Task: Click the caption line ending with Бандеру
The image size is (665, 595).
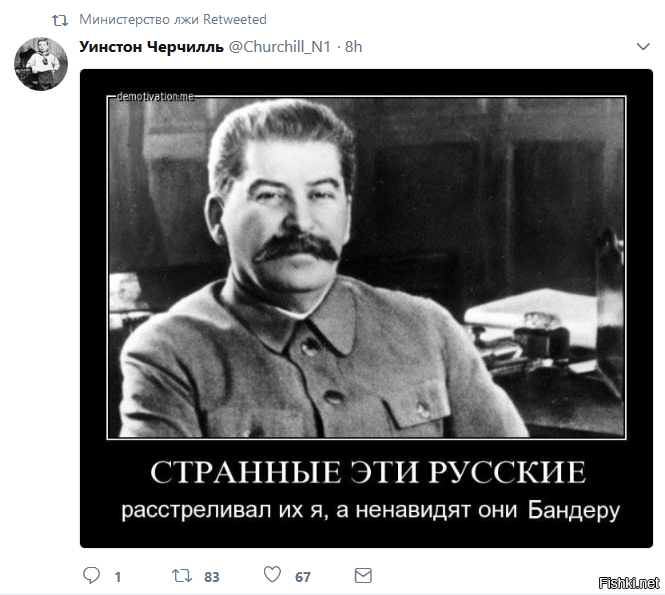Action: pos(371,510)
